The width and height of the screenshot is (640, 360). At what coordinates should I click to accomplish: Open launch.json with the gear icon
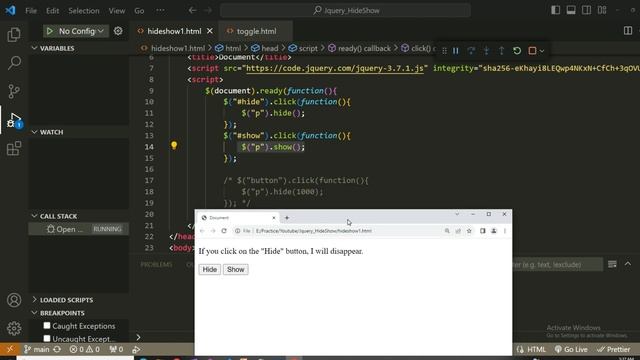click(118, 31)
